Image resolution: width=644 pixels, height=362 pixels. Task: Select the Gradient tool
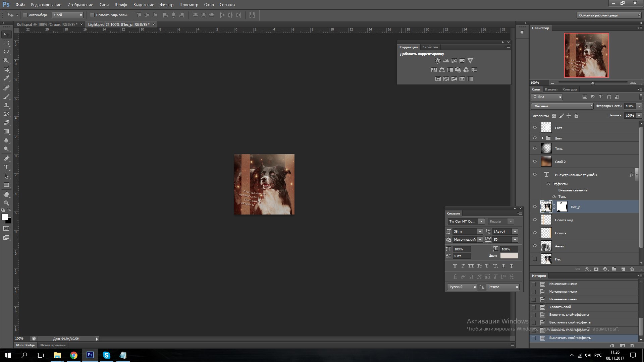(6, 131)
